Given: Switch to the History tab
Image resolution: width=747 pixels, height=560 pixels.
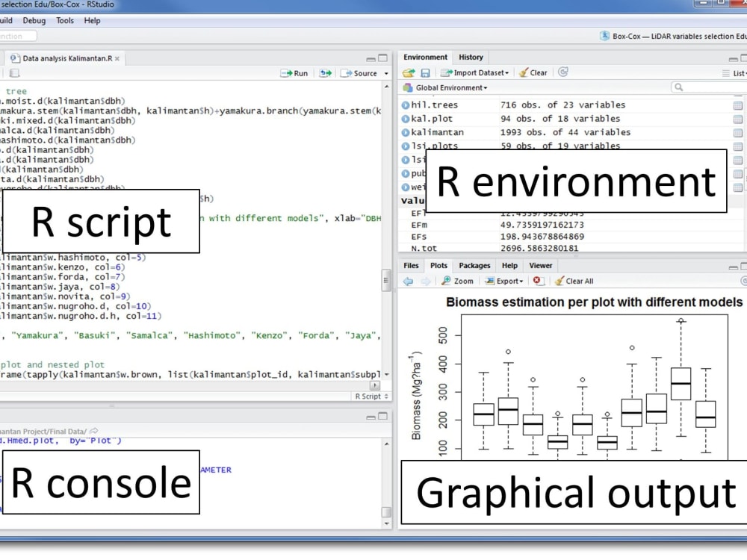Looking at the screenshot, I should pyautogui.click(x=471, y=57).
